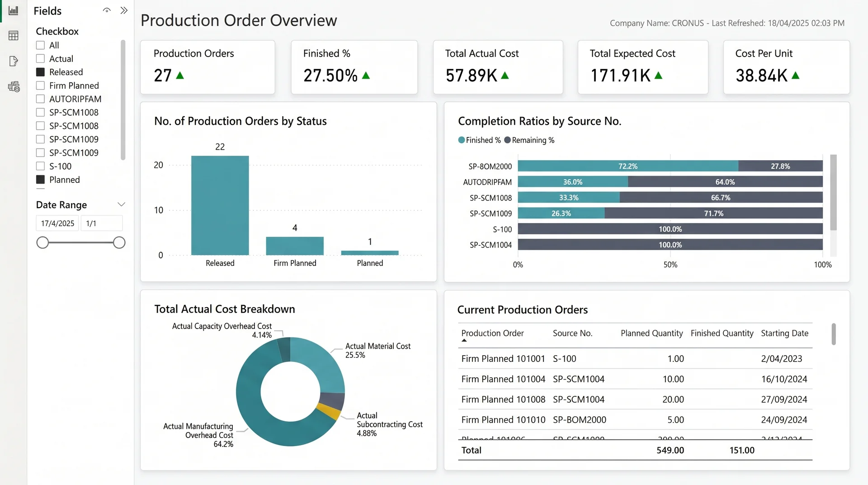
Task: Click the Current Production Orders table scrollbar
Action: click(834, 334)
